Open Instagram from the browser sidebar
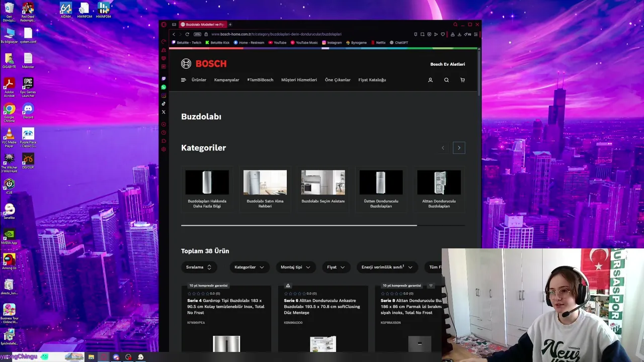644x362 pixels. [164, 96]
